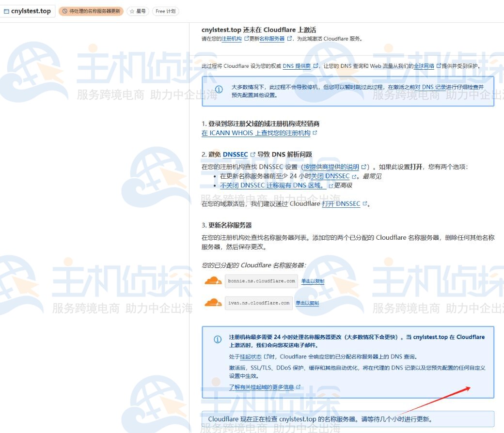Click external-link icon after ICANN WHOIS link
The image size is (504, 433).
click(x=315, y=133)
